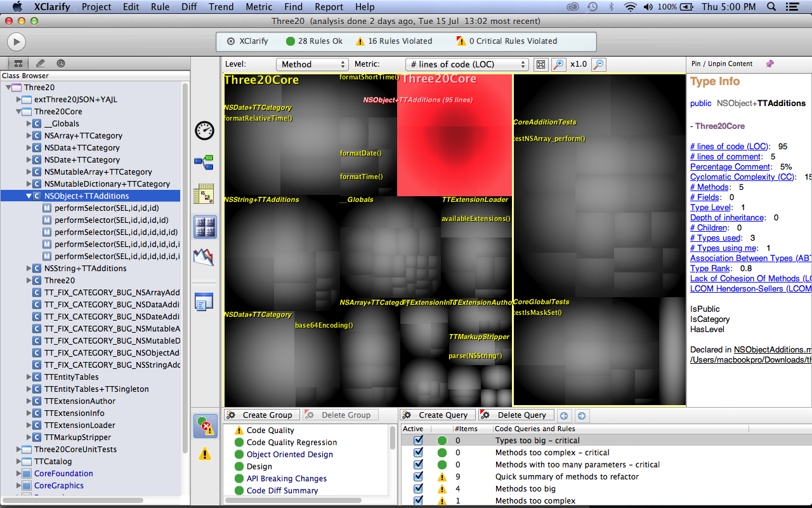The width and height of the screenshot is (812, 508).
Task: Click the Delete Query button
Action: 516,415
